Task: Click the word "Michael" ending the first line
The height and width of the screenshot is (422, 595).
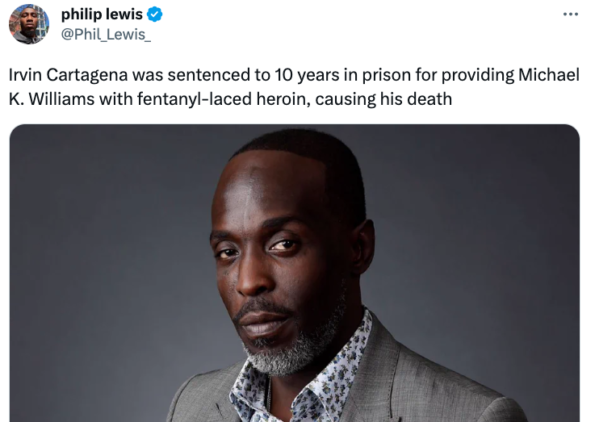Action: pyautogui.click(x=549, y=75)
